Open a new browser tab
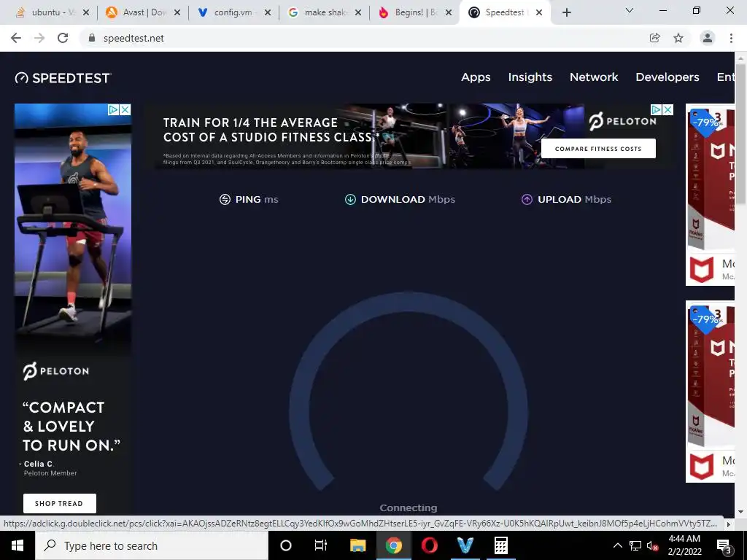747x560 pixels. pyautogui.click(x=566, y=12)
